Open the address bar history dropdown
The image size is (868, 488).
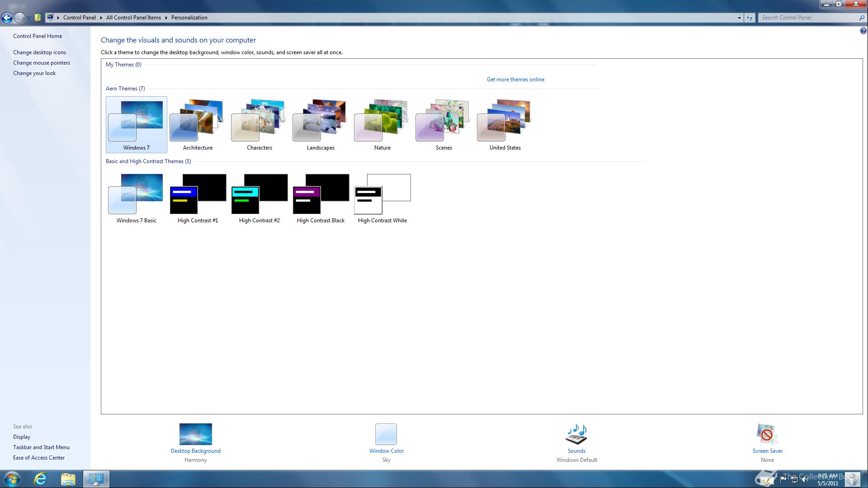click(x=739, y=18)
